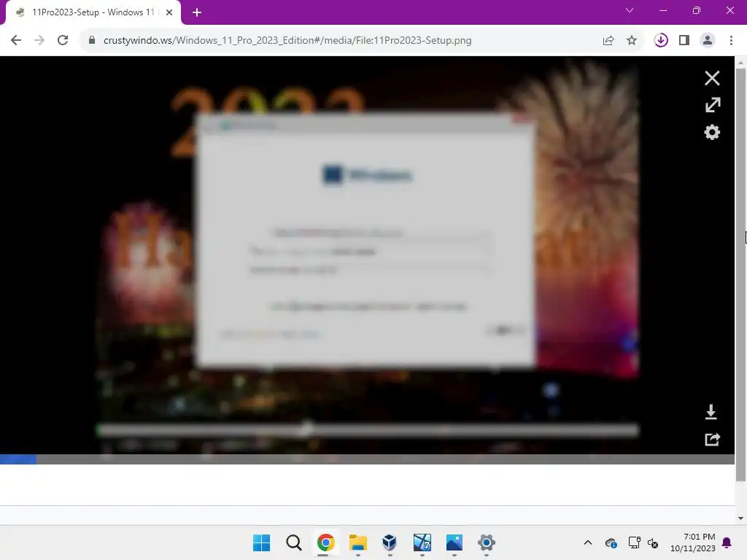747x560 pixels.
Task: Open the Chrome three-dot menu
Action: [x=731, y=41]
